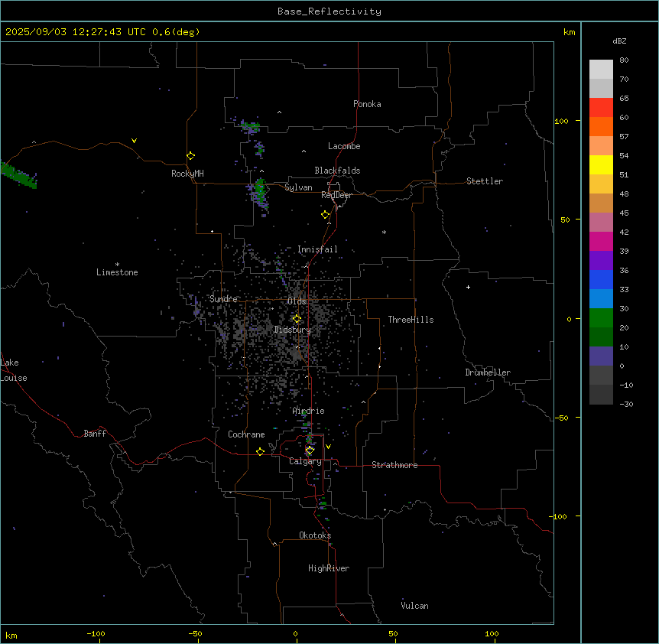The height and width of the screenshot is (644, 659).
Task: Click the green radar echo at far left edge
Action: (x=18, y=175)
